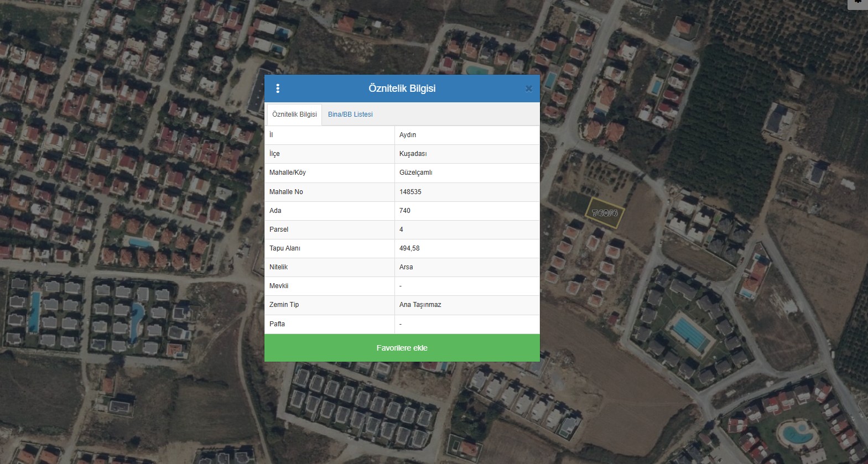The height and width of the screenshot is (464, 868).
Task: Click the Tapu Alanı value 494,58
Action: click(409, 248)
